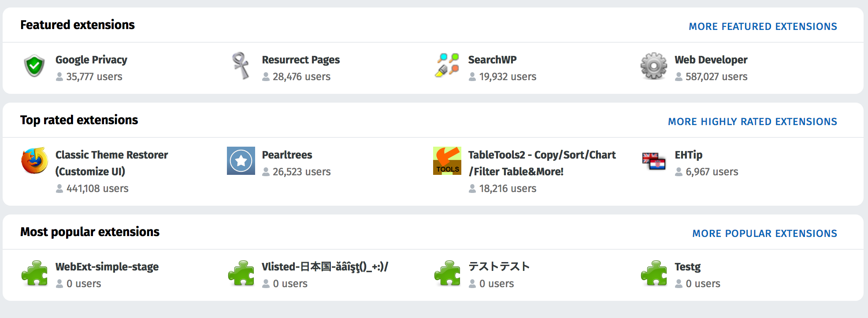Open TableTools2 - Copy/Sort/Chart title
Viewport: 868px width, 318px height.
[x=542, y=163]
